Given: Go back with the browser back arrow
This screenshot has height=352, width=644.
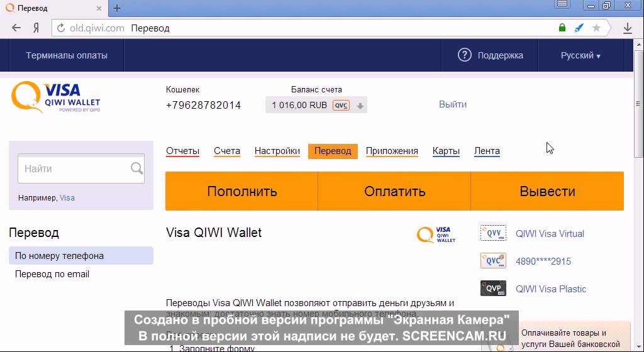Looking at the screenshot, I should pos(16,28).
